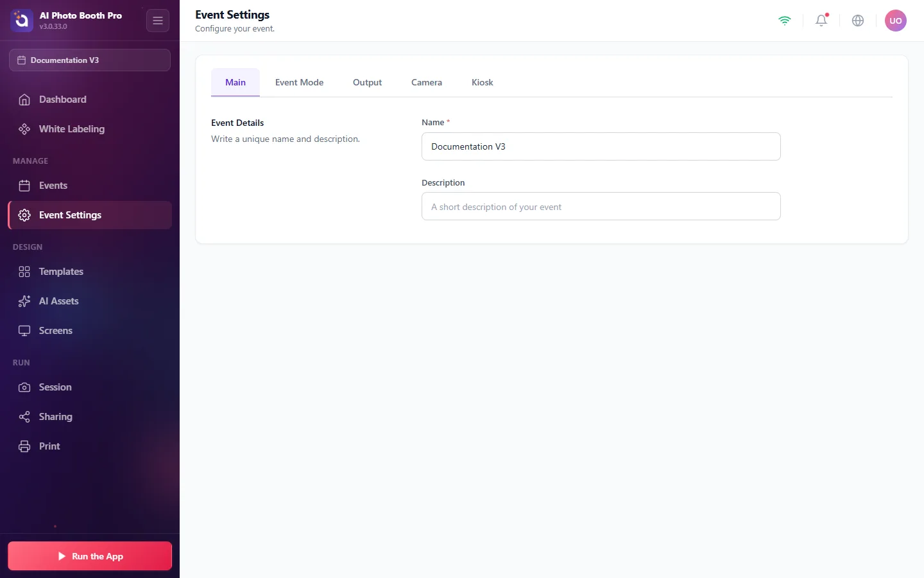This screenshot has height=578, width=924.
Task: Collapse sidebar with the hamburger menu button
Action: point(158,21)
